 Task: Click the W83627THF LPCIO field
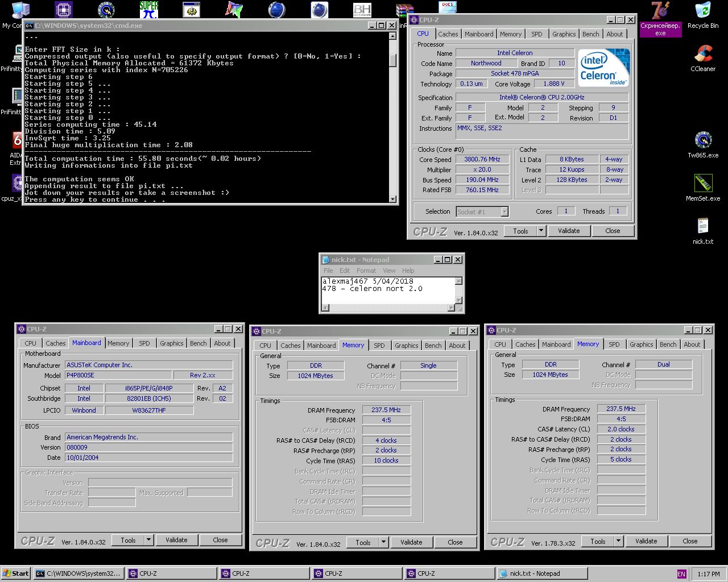click(x=149, y=410)
